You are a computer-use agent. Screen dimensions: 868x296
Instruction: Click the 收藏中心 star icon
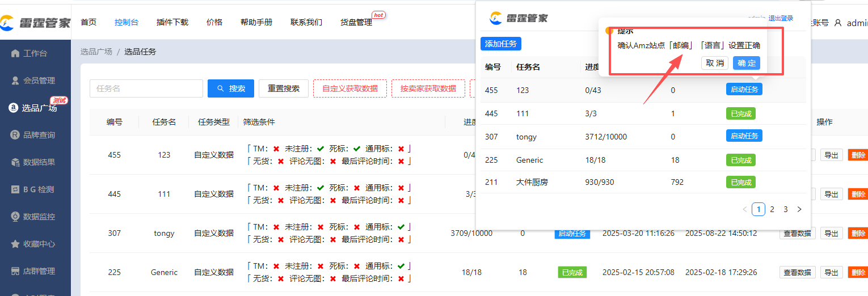pyautogui.click(x=15, y=244)
